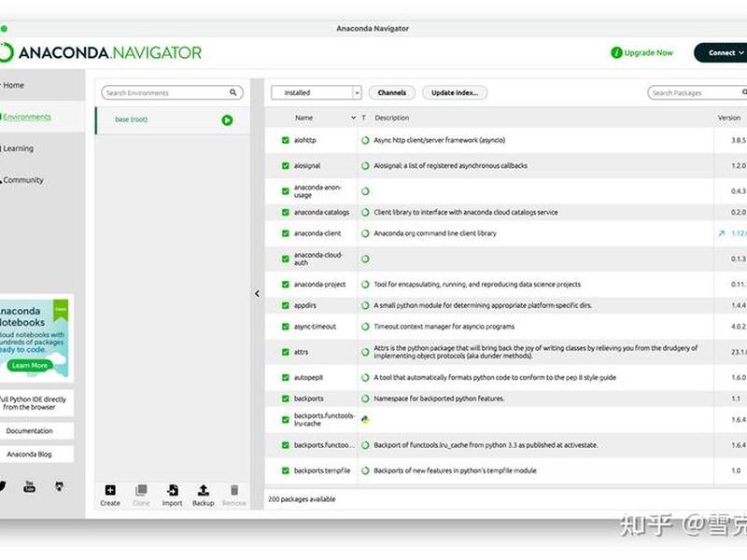The height and width of the screenshot is (560, 747).
Task: Click the Import environment icon
Action: tap(173, 490)
